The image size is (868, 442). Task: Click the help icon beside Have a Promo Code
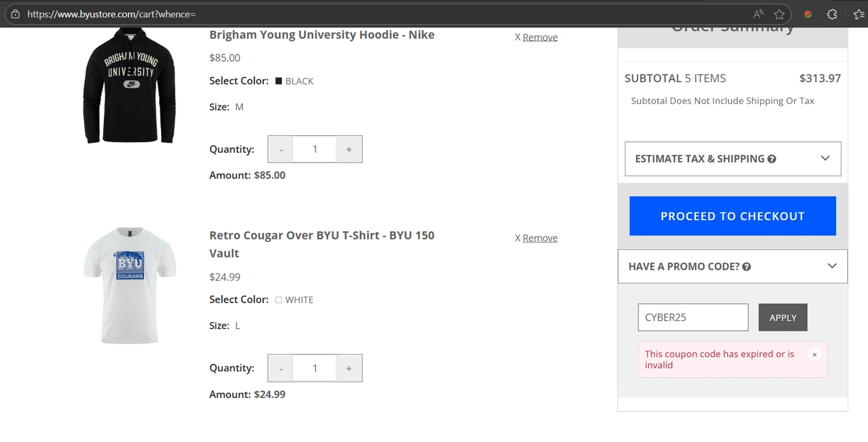coord(746,267)
